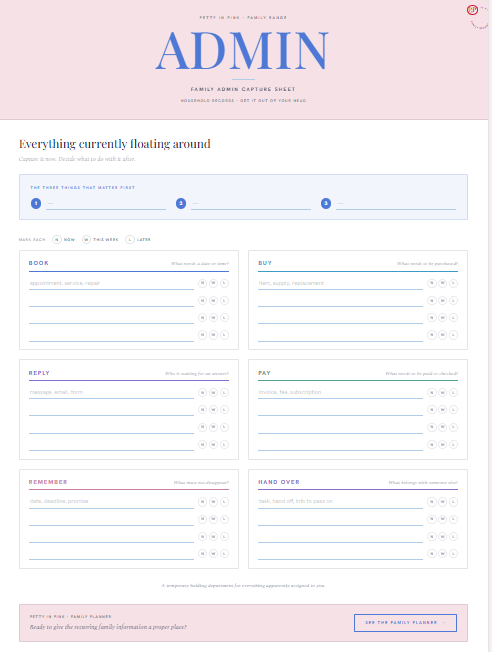Image resolution: width=492 pixels, height=652 pixels.
Task: Mark N on item, supply, replacement row
Action: [432, 283]
